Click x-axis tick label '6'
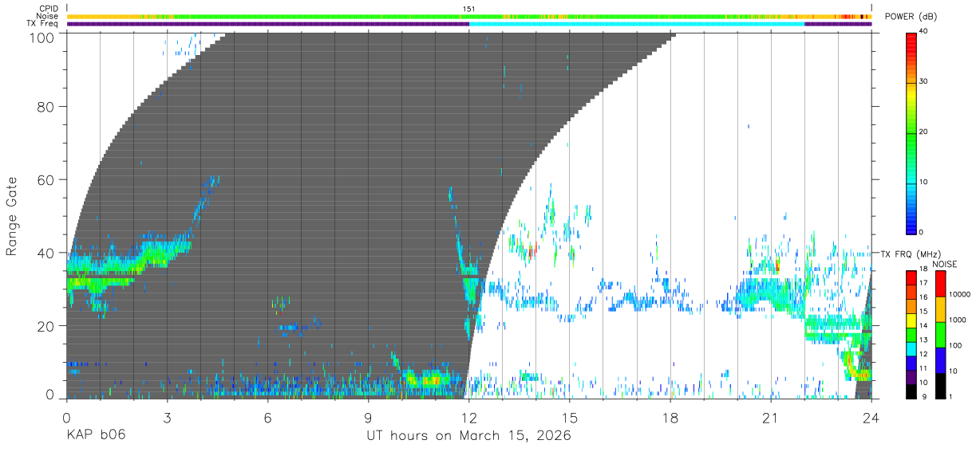The height and width of the screenshot is (452, 980). (x=267, y=417)
